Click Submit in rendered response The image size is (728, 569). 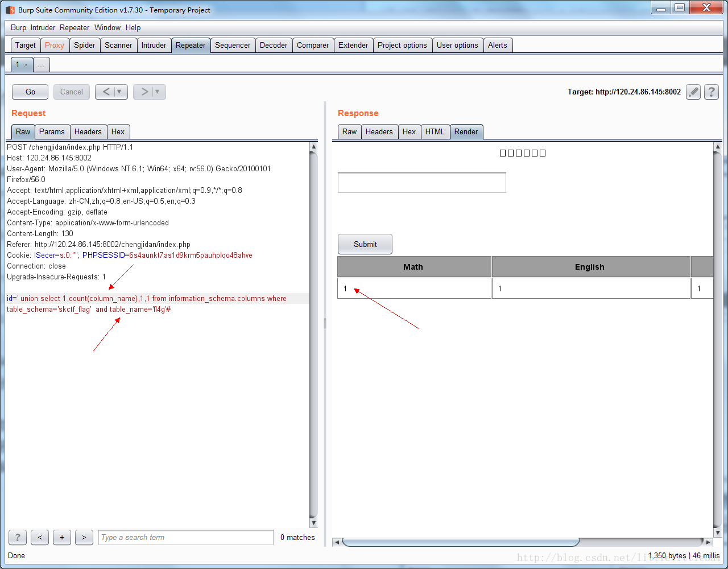pyautogui.click(x=365, y=244)
